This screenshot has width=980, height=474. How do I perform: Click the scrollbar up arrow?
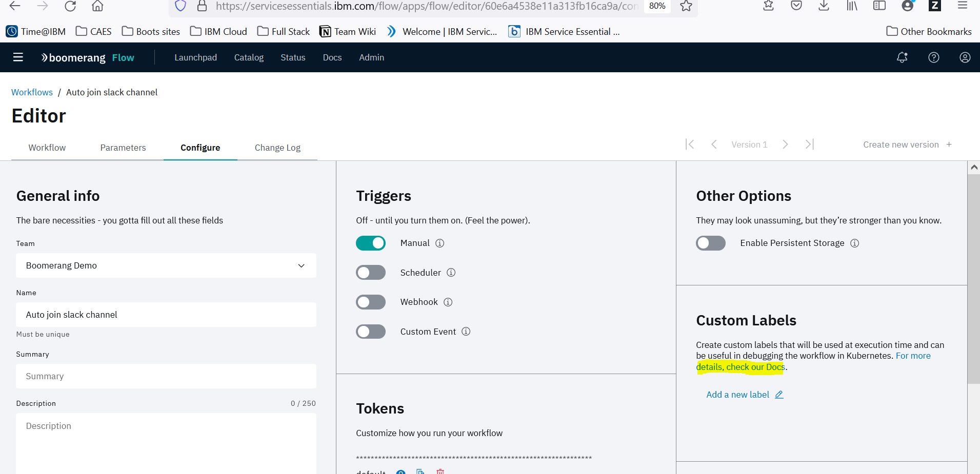tap(974, 167)
